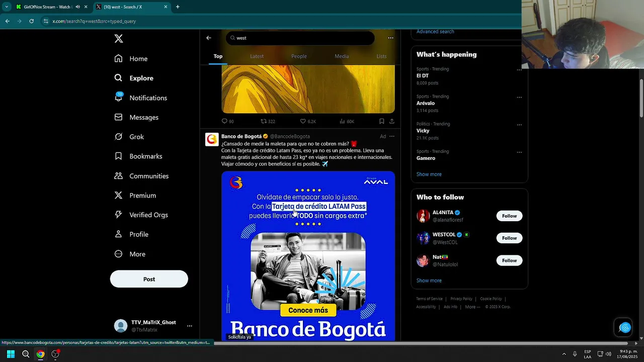Open options for El DT trend
644x362 pixels.
pyautogui.click(x=519, y=70)
